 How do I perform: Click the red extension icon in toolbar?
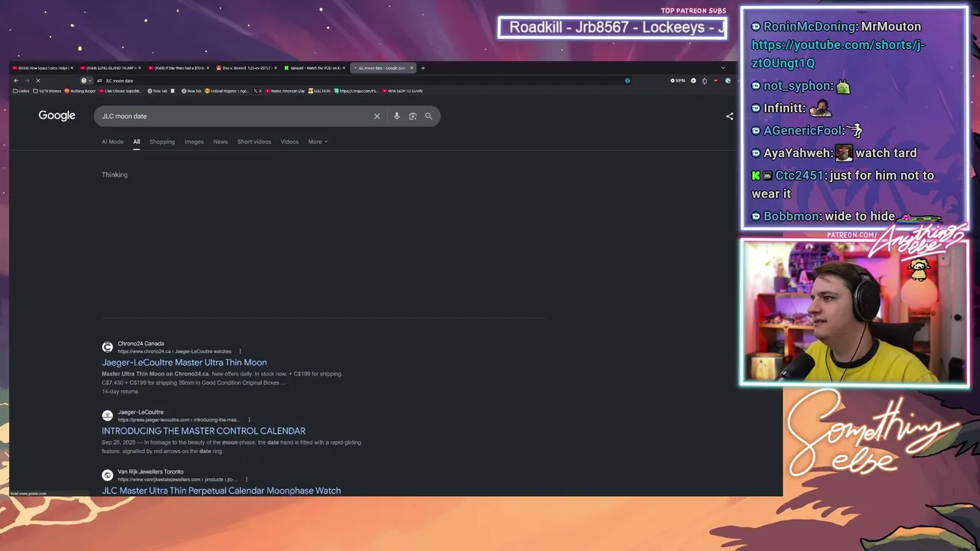pos(716,80)
